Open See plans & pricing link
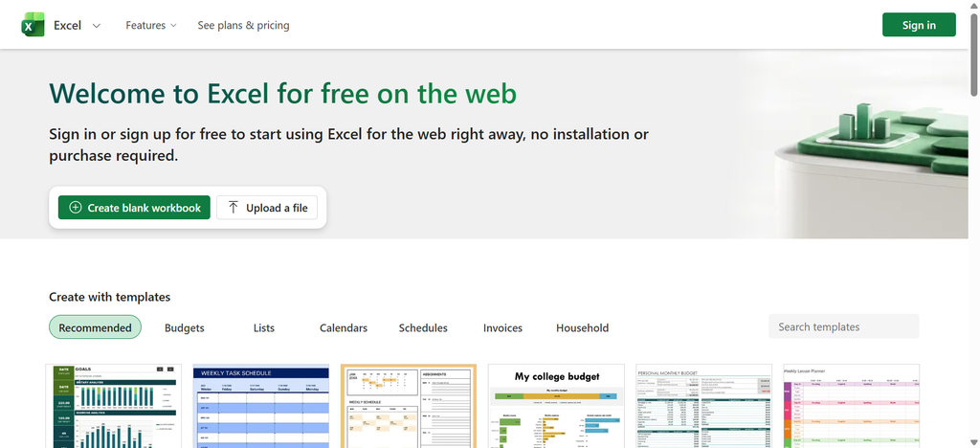The height and width of the screenshot is (448, 980). 243,25
